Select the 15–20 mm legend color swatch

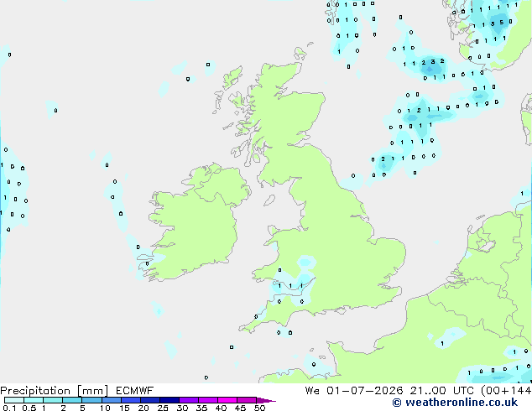(131, 400)
